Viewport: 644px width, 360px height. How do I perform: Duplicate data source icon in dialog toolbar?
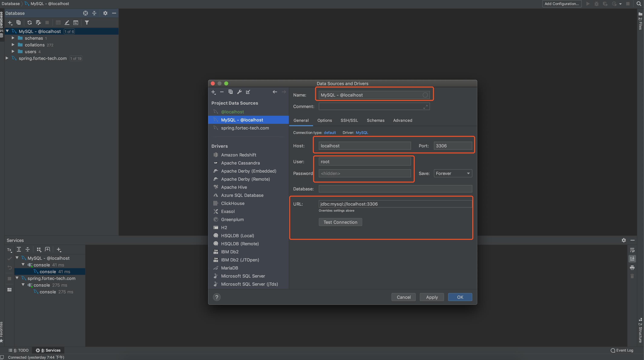230,92
